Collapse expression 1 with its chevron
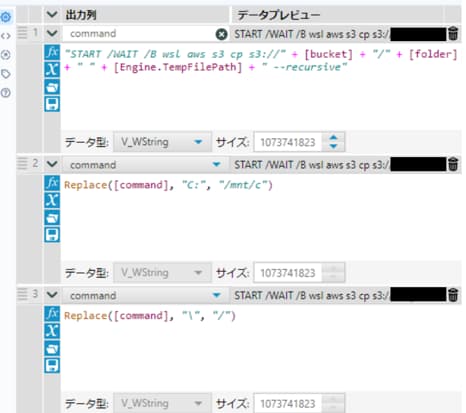 pyautogui.click(x=52, y=33)
